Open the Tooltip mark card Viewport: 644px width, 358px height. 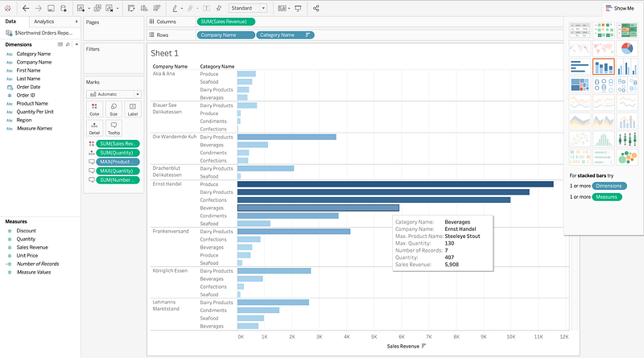[x=114, y=128]
